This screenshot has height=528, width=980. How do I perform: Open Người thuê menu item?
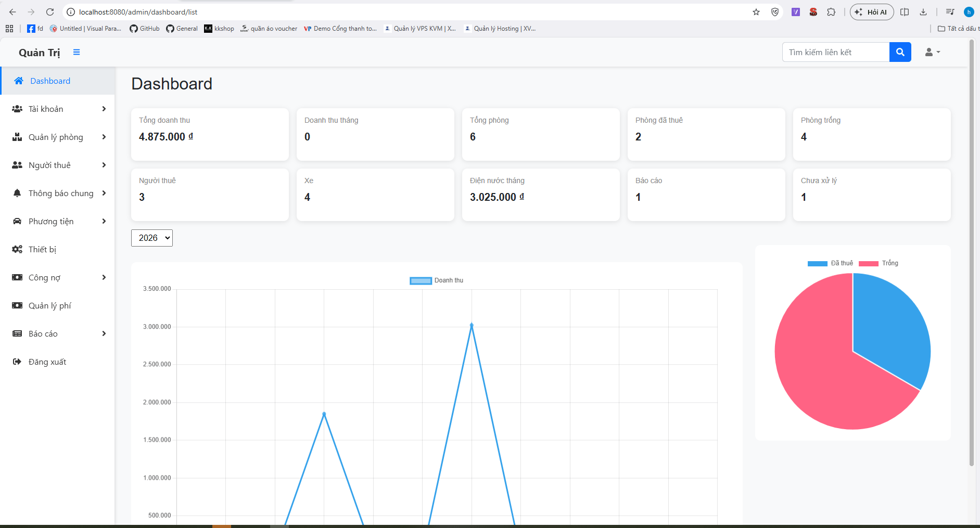(x=57, y=165)
